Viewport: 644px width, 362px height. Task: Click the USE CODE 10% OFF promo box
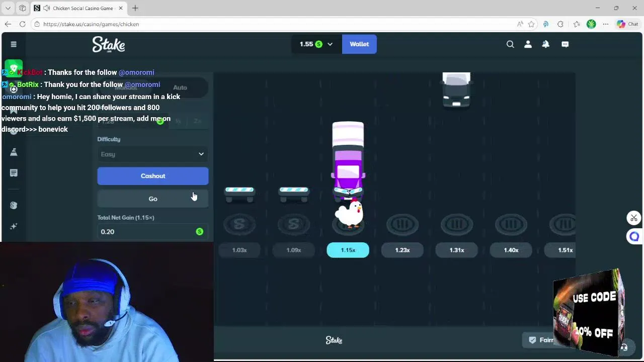[588, 312]
